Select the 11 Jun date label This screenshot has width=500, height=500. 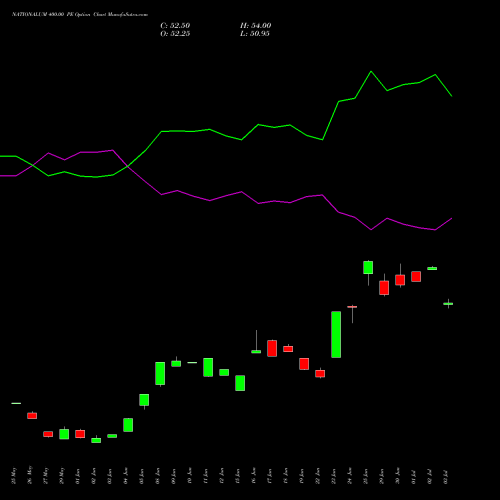pos(206,476)
